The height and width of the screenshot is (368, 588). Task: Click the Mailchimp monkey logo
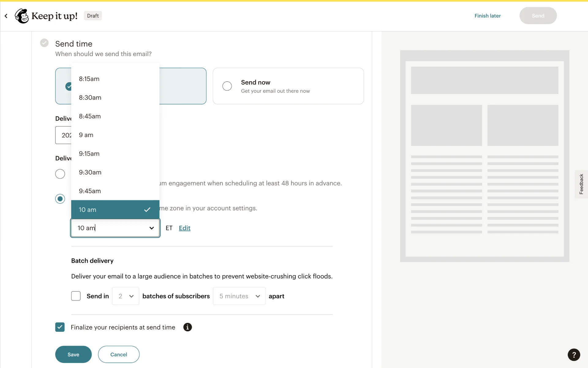tap(22, 16)
